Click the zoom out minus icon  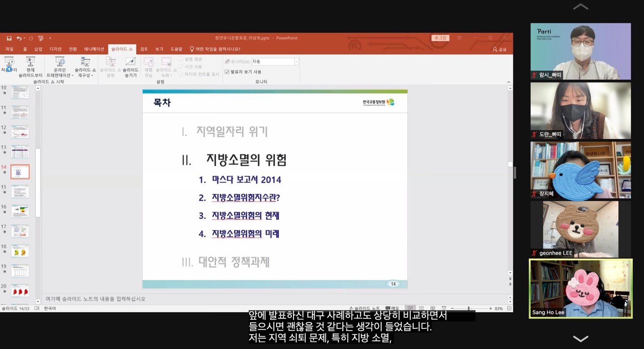coord(453,308)
